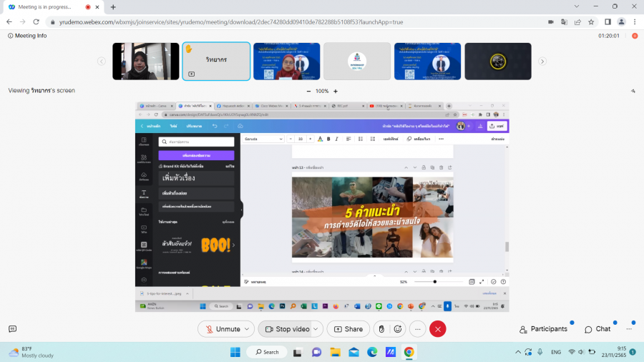The width and height of the screenshot is (644, 362).
Task: Open more options ellipsis in meeting controls
Action: 419,329
